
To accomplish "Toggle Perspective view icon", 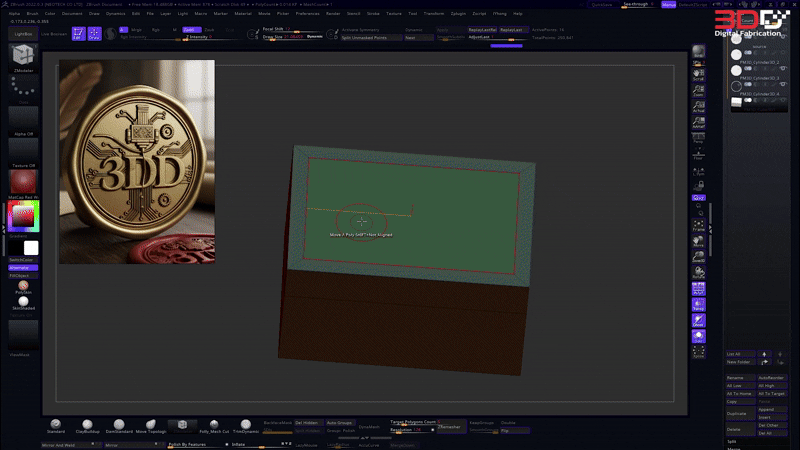I will click(698, 142).
